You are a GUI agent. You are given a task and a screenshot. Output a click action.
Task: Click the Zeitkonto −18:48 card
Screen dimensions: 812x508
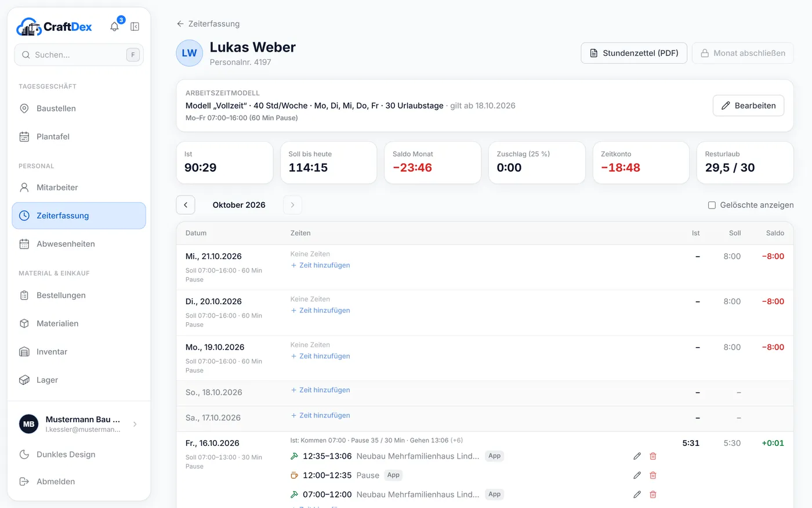[x=641, y=163]
